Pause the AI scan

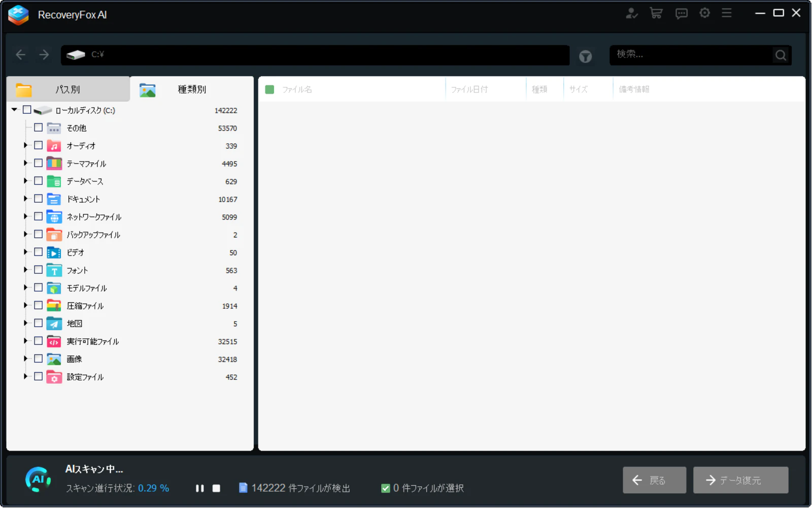(200, 488)
